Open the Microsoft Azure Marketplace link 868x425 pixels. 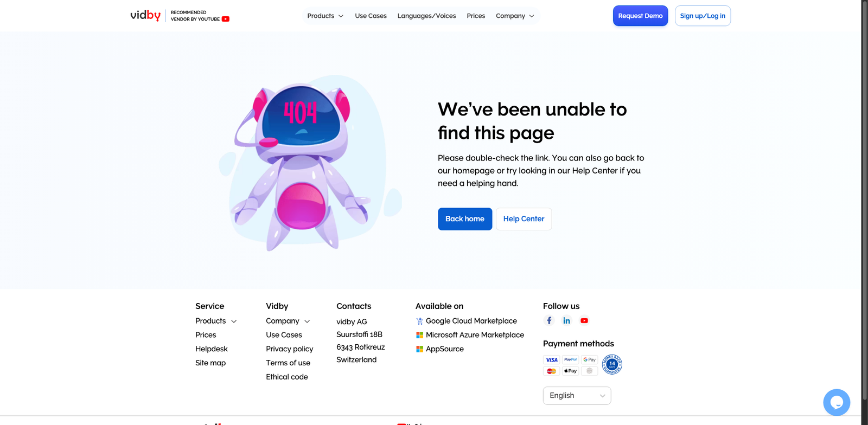tap(475, 335)
